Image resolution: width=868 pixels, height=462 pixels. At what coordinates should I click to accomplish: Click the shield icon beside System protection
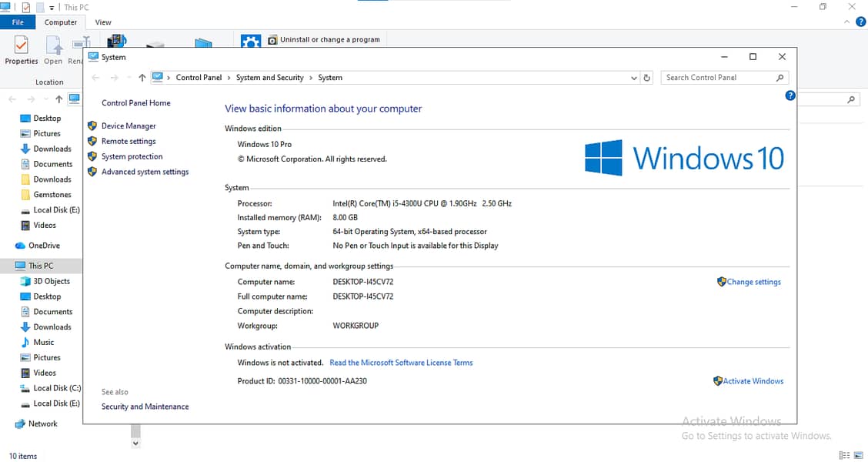point(92,156)
